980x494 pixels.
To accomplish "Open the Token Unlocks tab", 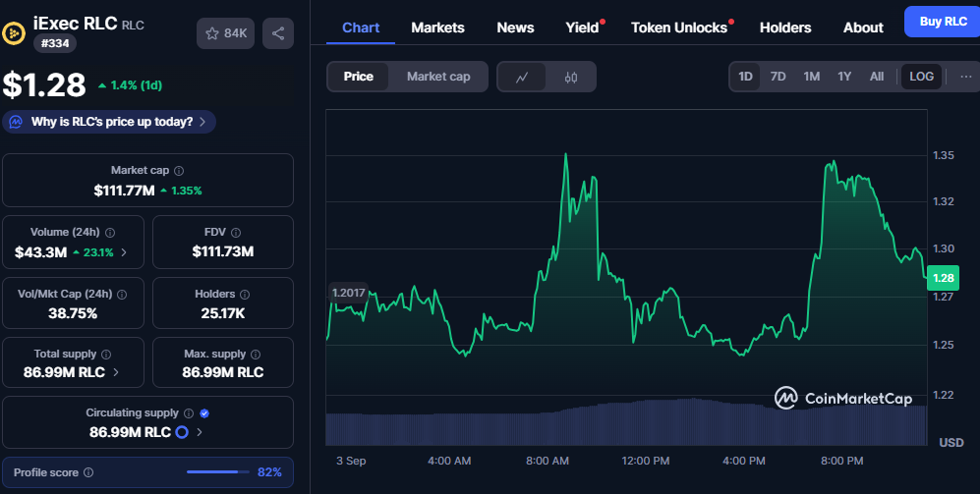I will coord(679,27).
